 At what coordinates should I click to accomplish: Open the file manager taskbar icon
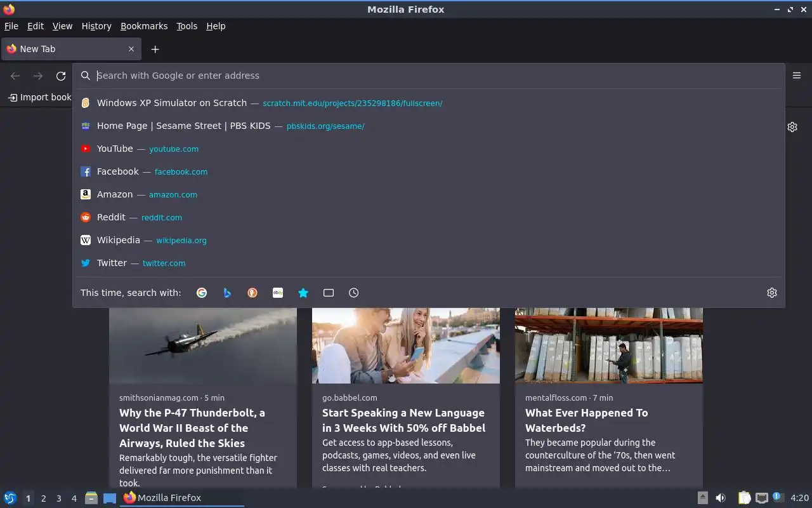coord(91,498)
